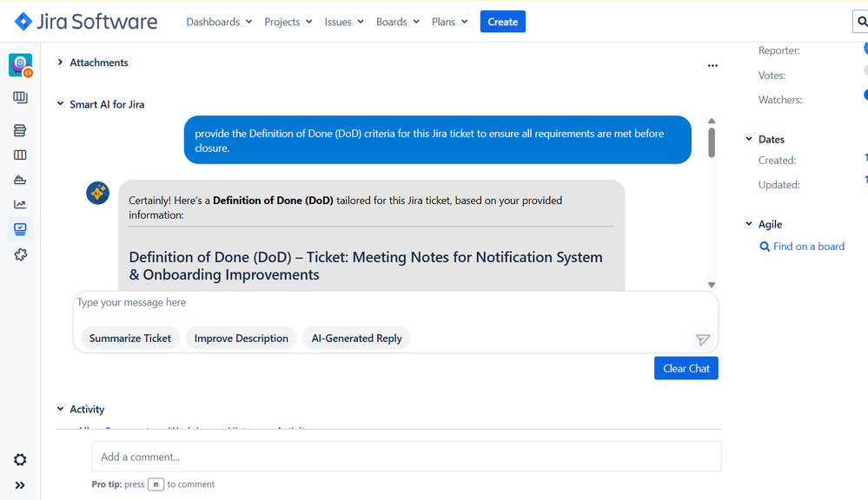Open the releases ship icon in sidebar

pos(20,180)
